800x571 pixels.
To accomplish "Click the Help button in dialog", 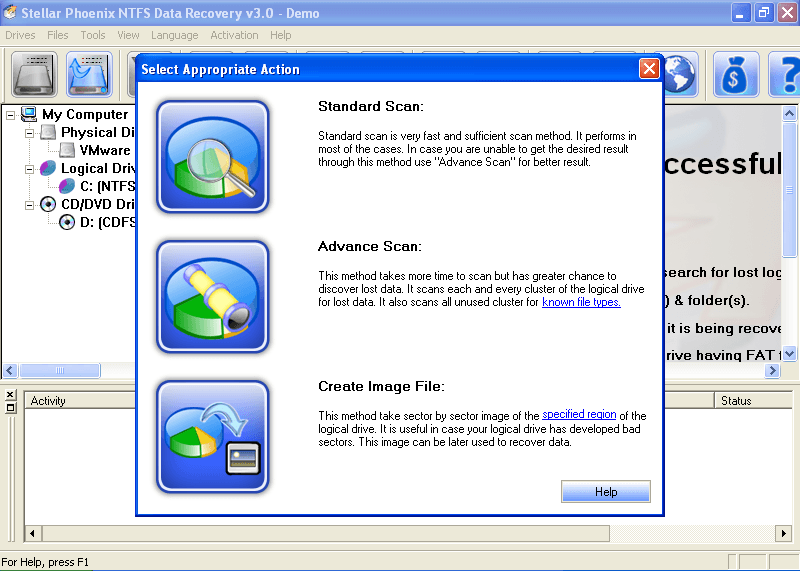I will click(x=606, y=491).
